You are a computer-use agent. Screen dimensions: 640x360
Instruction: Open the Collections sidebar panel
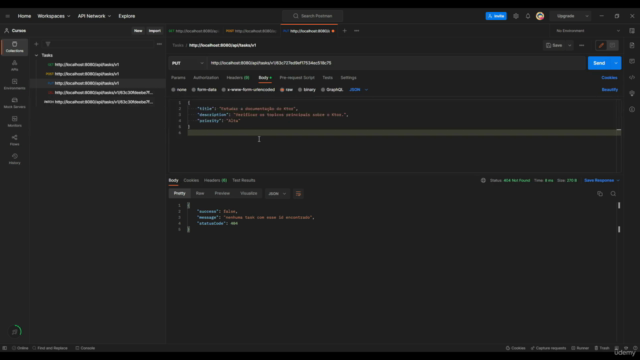point(14,47)
